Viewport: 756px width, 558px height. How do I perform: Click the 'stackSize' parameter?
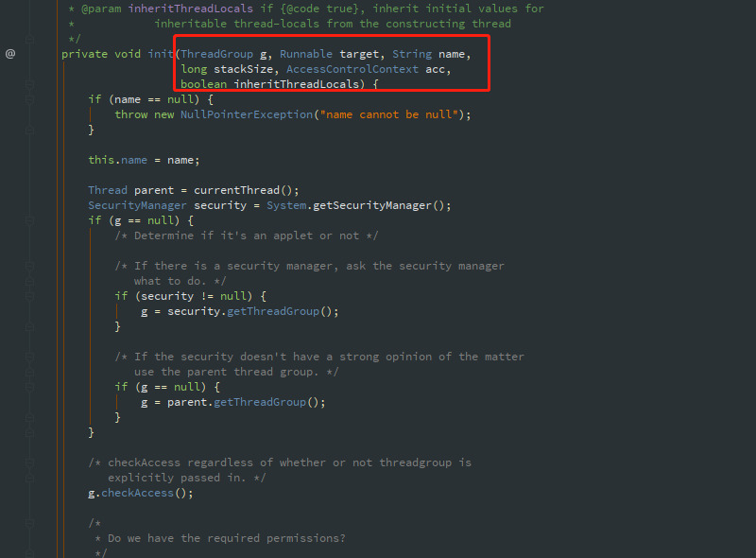click(244, 69)
